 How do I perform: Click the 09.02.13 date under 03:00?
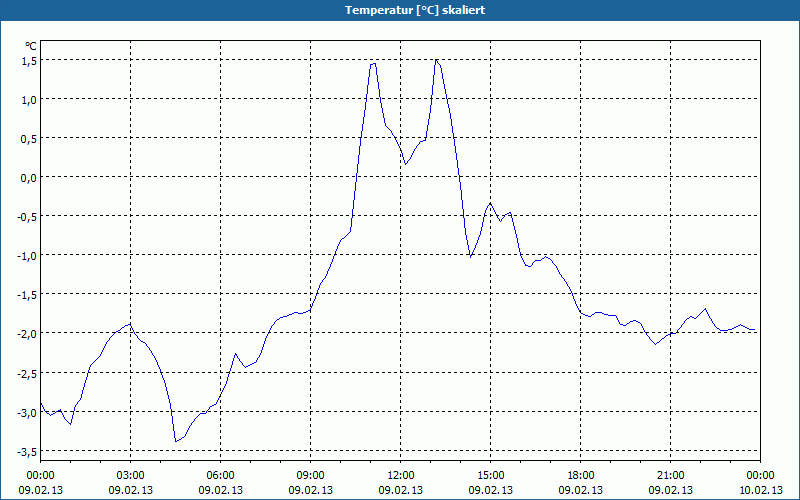pos(131,490)
